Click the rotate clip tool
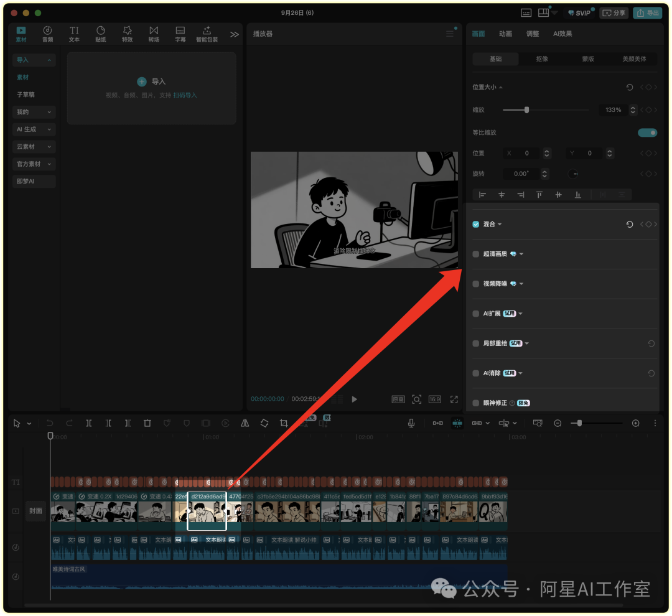The width and height of the screenshot is (672, 616). tap(264, 423)
